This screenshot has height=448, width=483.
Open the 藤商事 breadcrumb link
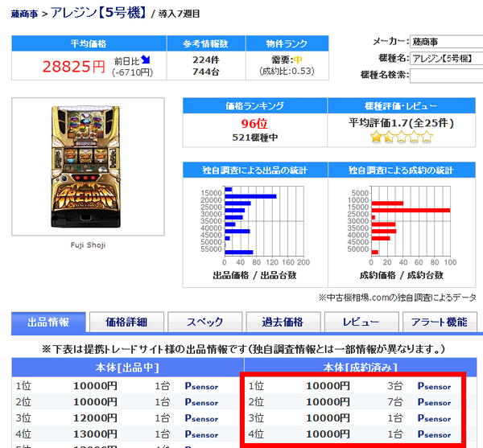point(24,14)
